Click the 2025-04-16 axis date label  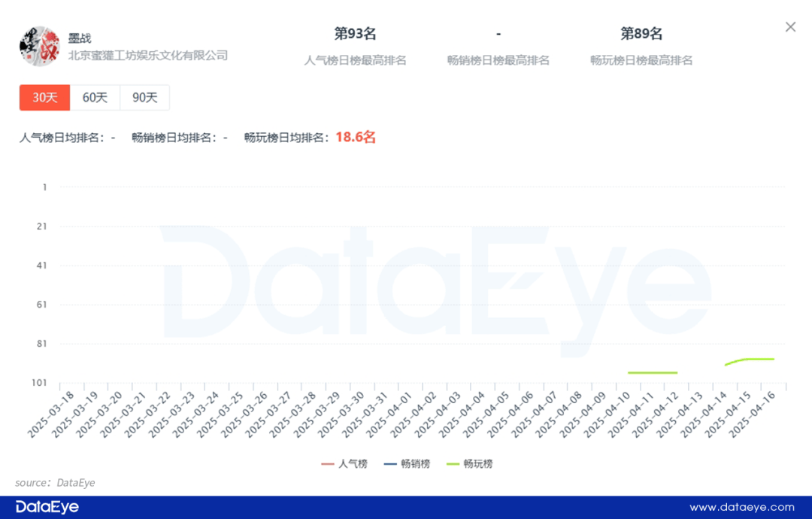(752, 414)
